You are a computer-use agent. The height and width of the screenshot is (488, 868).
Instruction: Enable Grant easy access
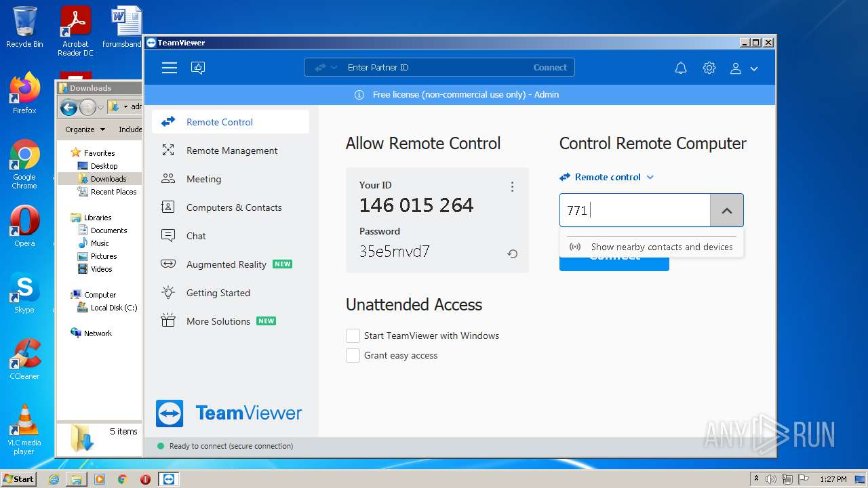353,355
